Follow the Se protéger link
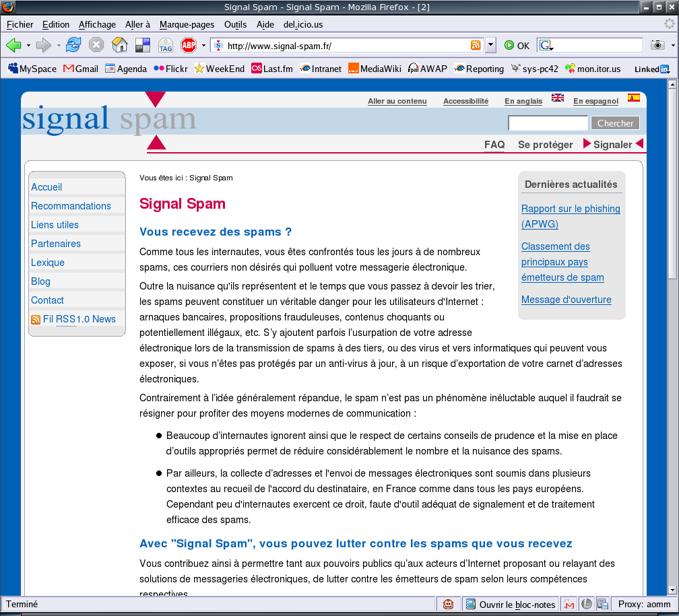This screenshot has width=679, height=616. [545, 145]
